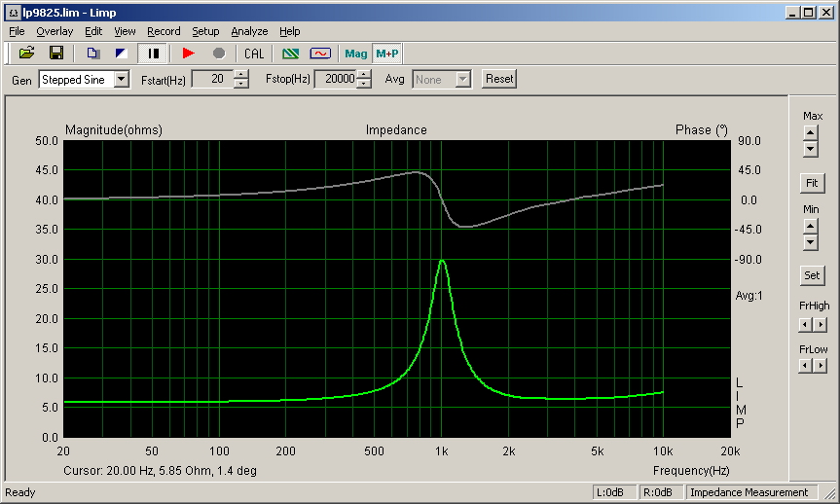Increase the Fstart frequency with up arrow

pos(240,75)
